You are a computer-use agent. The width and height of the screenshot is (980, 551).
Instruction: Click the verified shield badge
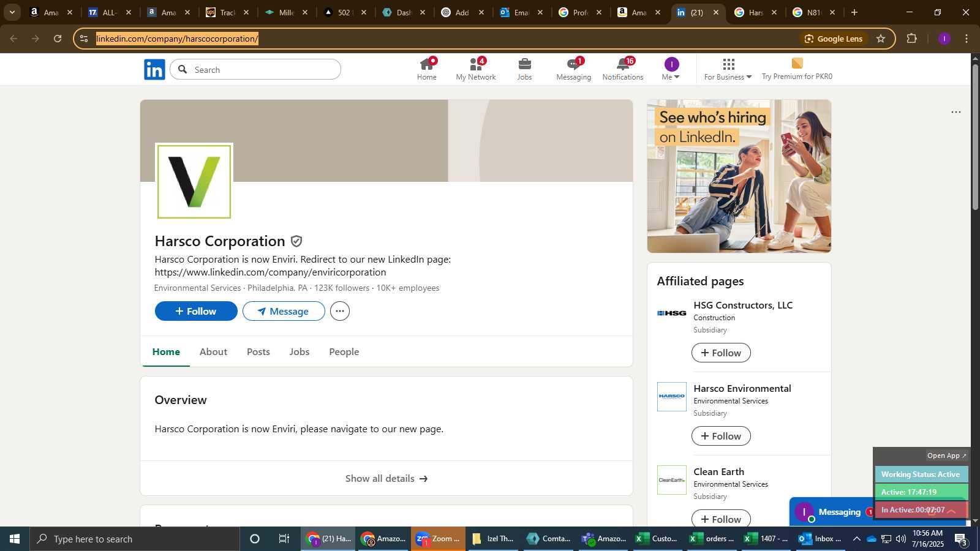296,241
